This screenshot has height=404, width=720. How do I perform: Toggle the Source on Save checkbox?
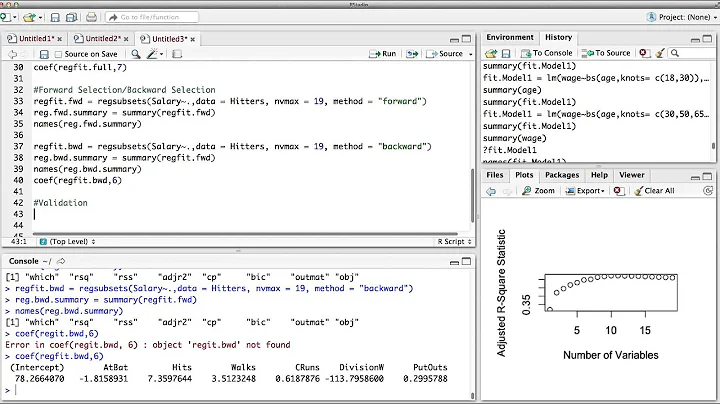pyautogui.click(x=59, y=54)
